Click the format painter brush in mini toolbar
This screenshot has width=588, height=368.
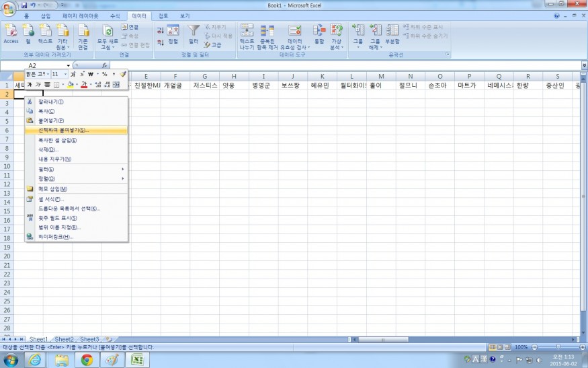(x=123, y=74)
